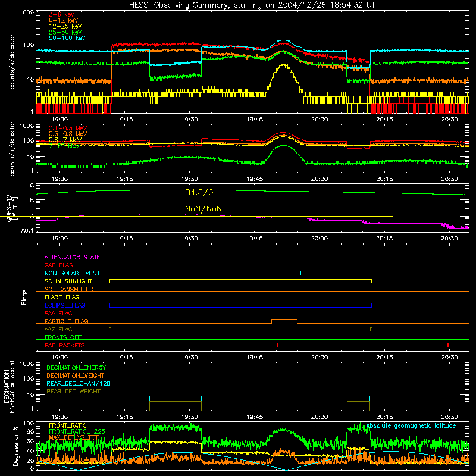Click the second cyan decimation box near 20:08
Viewport: 476px width, 476px height.
pos(359,403)
